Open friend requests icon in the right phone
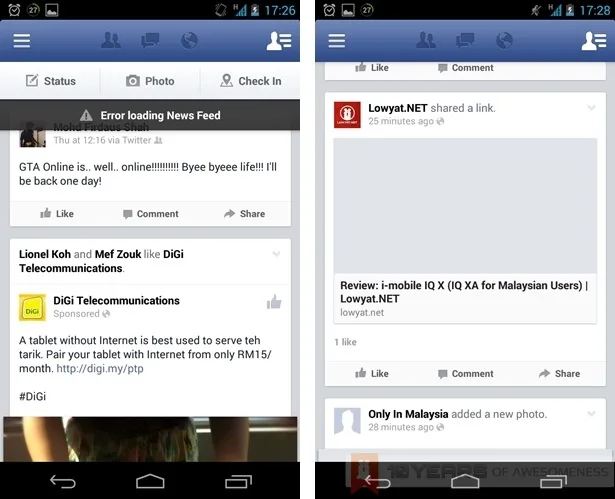This screenshot has width=615, height=499. [x=426, y=40]
